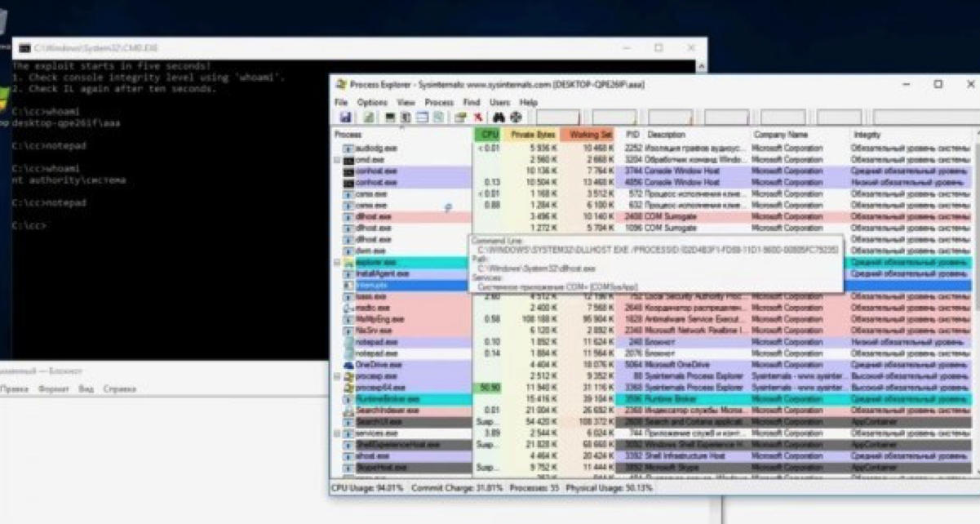The image size is (980, 524).
Task: Select the SearchUI.exe process row
Action: pos(653,422)
